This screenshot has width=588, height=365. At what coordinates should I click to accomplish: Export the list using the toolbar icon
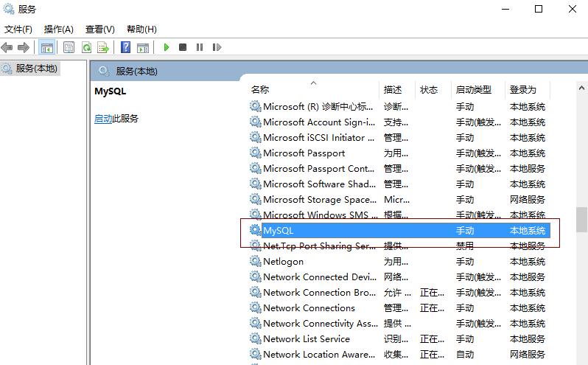tap(102, 48)
